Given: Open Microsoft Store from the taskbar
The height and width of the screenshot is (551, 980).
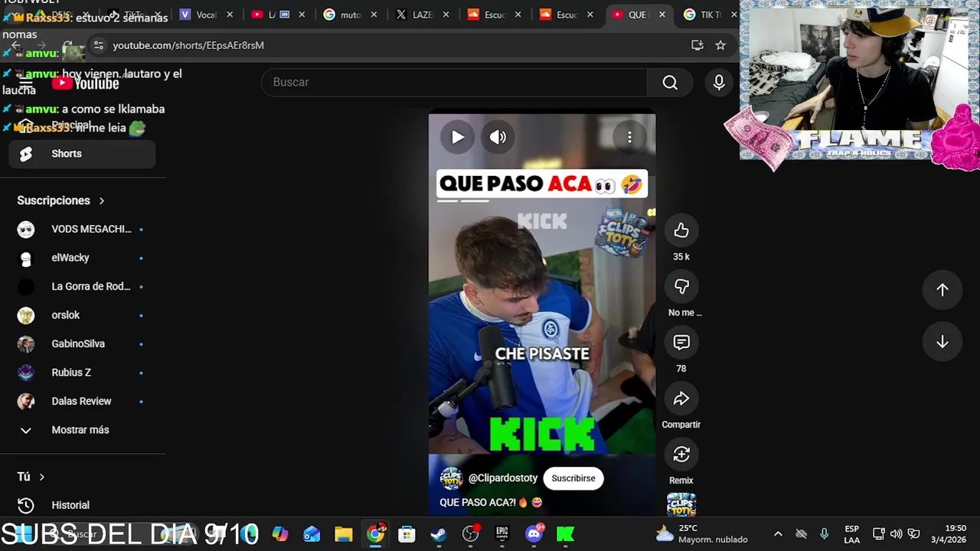Looking at the screenshot, I should point(407,534).
